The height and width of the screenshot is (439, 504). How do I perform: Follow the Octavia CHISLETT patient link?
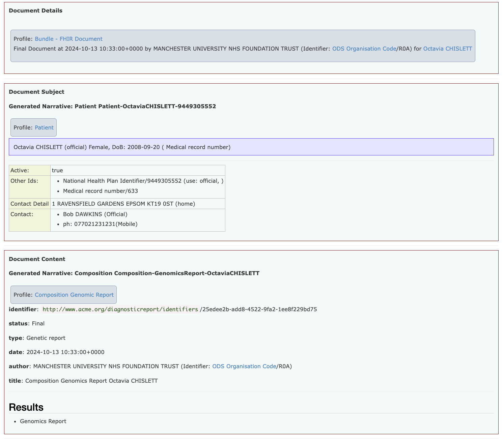tap(448, 49)
